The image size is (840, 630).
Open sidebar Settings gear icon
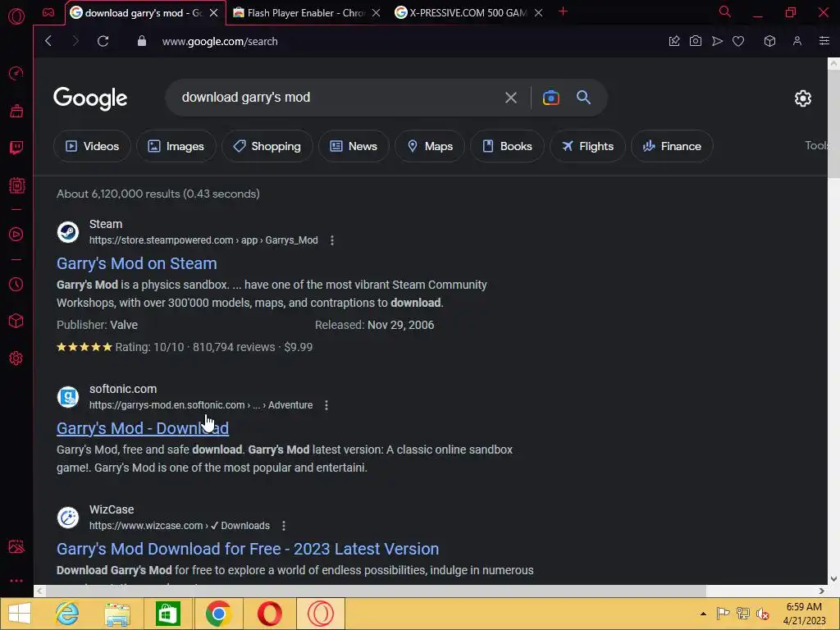click(16, 358)
